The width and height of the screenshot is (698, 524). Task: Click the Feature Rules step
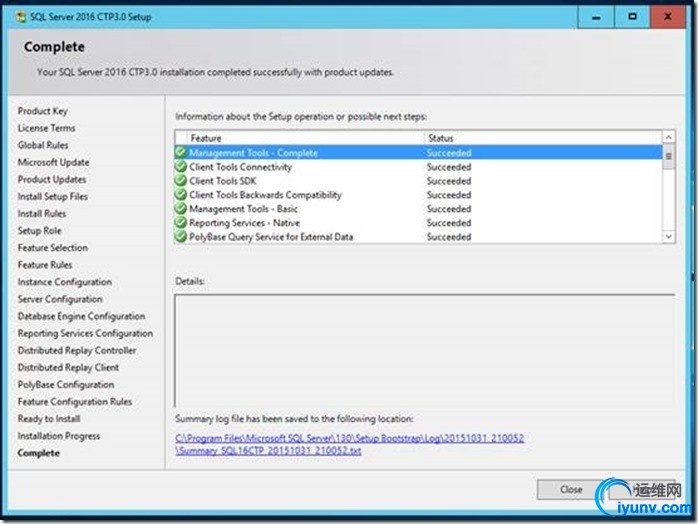point(45,265)
